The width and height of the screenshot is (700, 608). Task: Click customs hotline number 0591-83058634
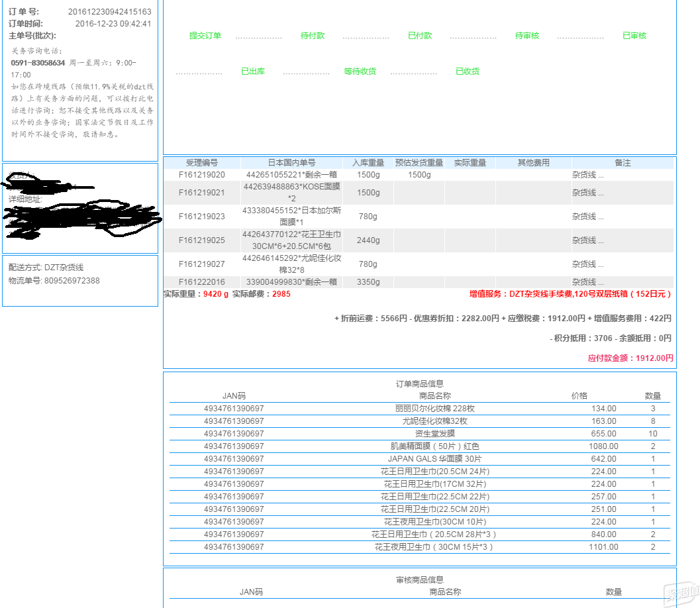(38, 63)
